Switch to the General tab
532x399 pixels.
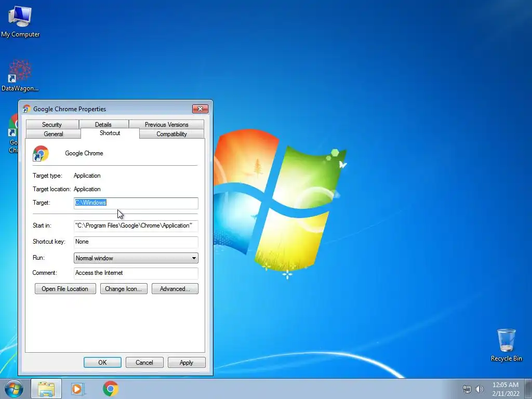[x=54, y=134]
